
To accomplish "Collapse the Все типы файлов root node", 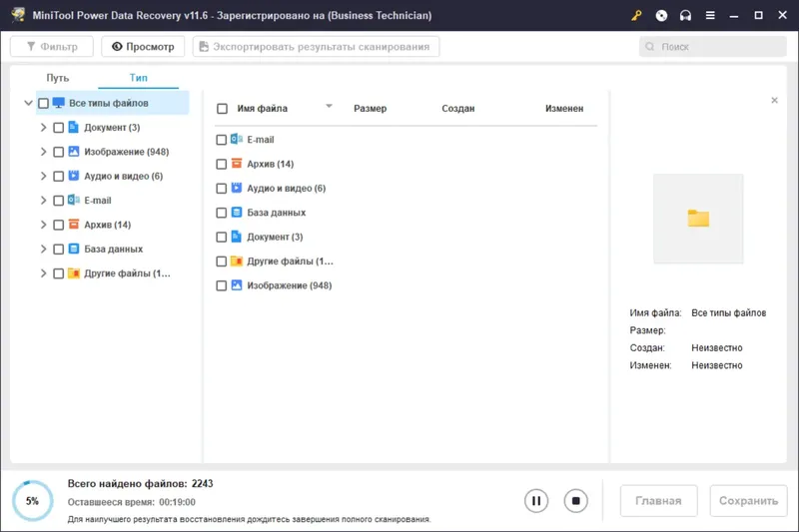I will point(29,103).
